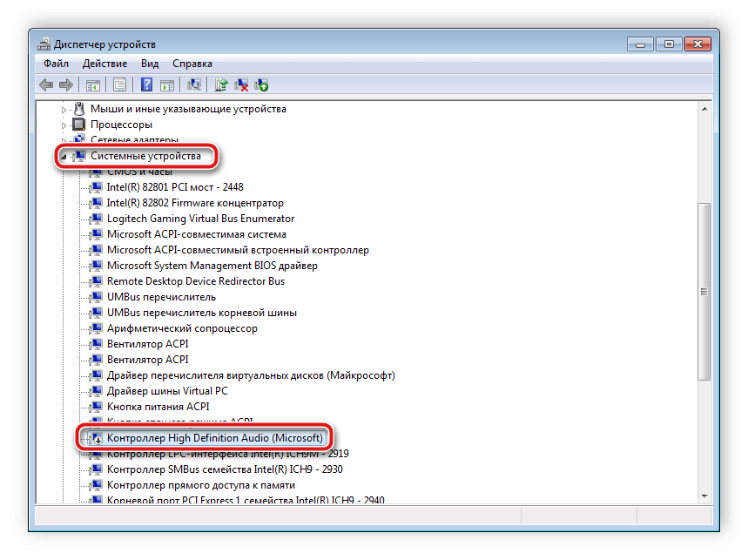Click icon next to Драйвер шины Virtual PC
The image size is (748, 560).
pyautogui.click(x=96, y=391)
